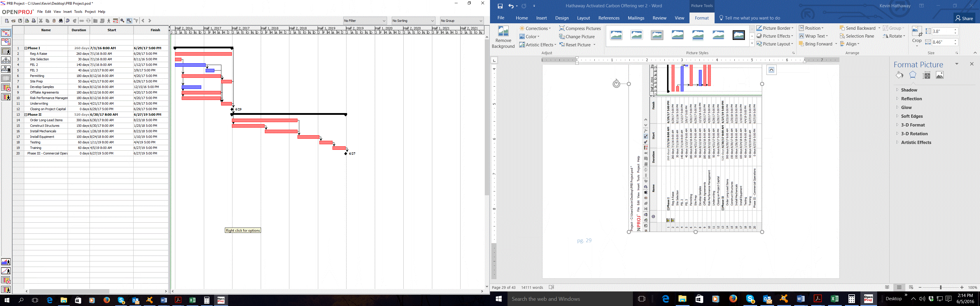This screenshot has height=306, width=980.
Task: Click the Excel icon in Windows taskbar
Action: [834, 299]
